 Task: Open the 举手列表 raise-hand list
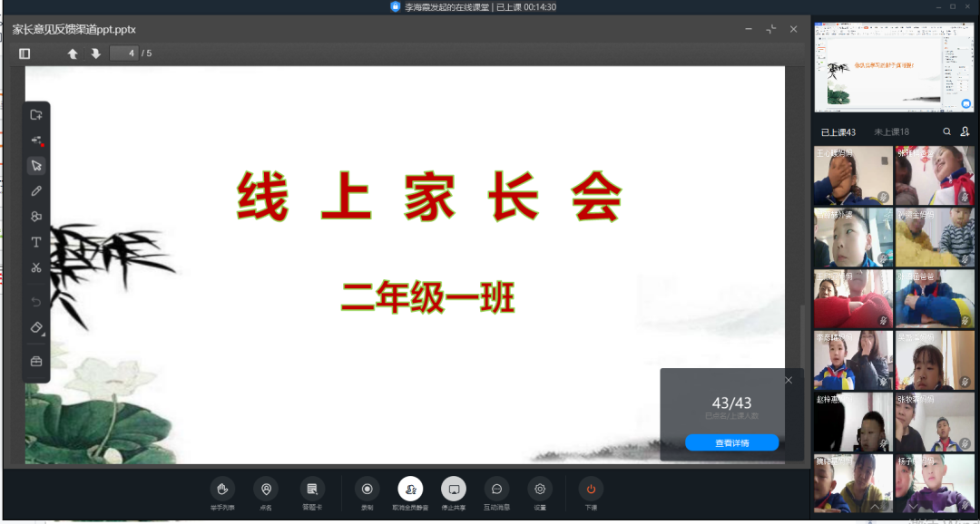tap(222, 490)
